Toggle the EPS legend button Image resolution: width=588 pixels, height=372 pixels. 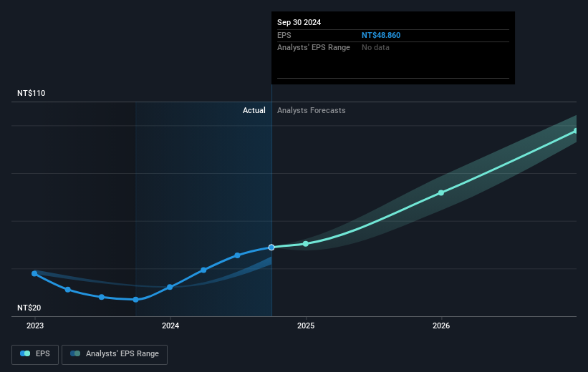point(35,354)
